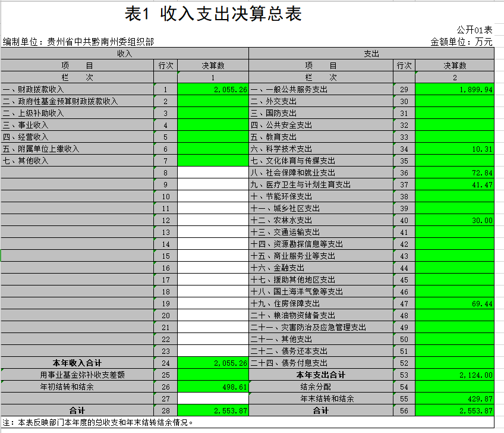Select the 498.61 opening balance cell

tap(212, 387)
